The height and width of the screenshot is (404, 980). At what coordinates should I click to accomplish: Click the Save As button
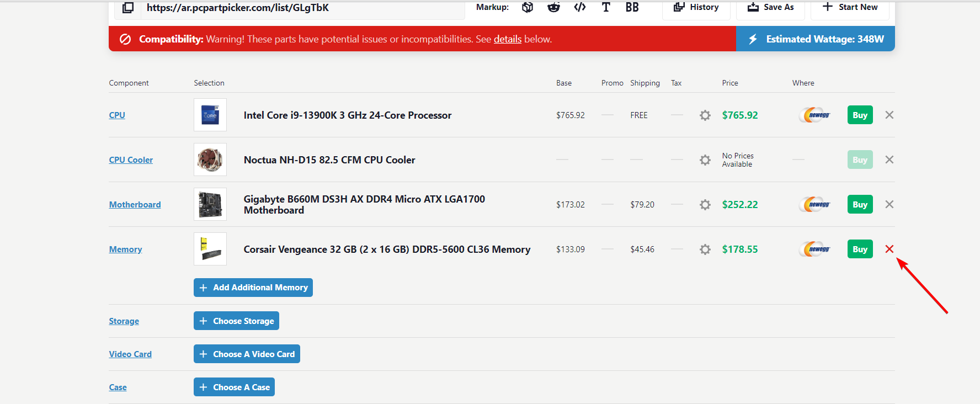[x=770, y=8]
